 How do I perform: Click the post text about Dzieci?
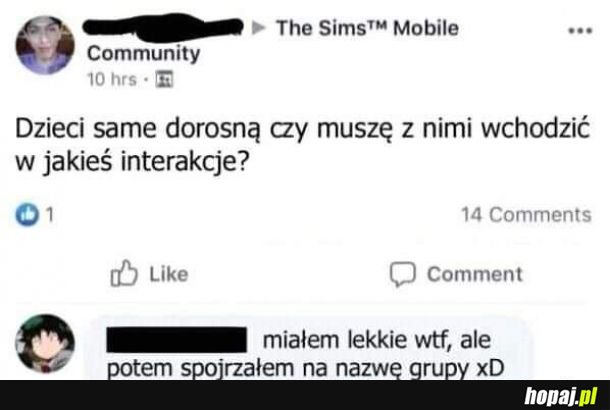(303, 145)
